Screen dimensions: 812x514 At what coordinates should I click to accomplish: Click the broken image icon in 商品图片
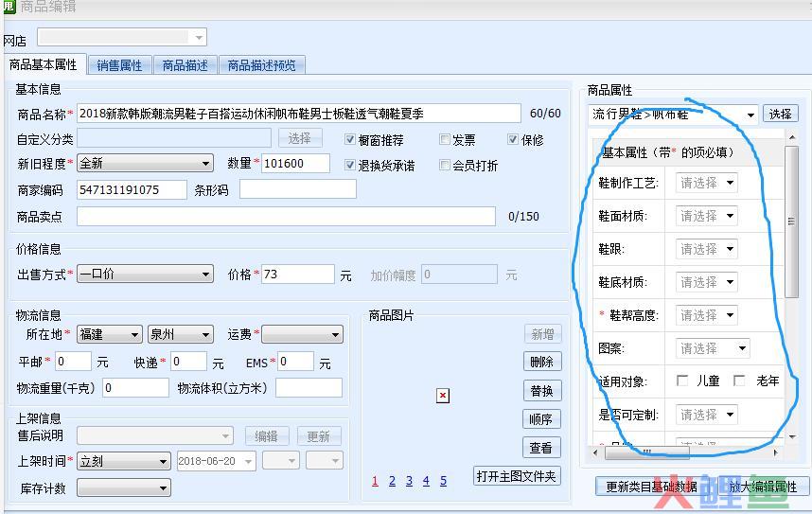pos(443,396)
